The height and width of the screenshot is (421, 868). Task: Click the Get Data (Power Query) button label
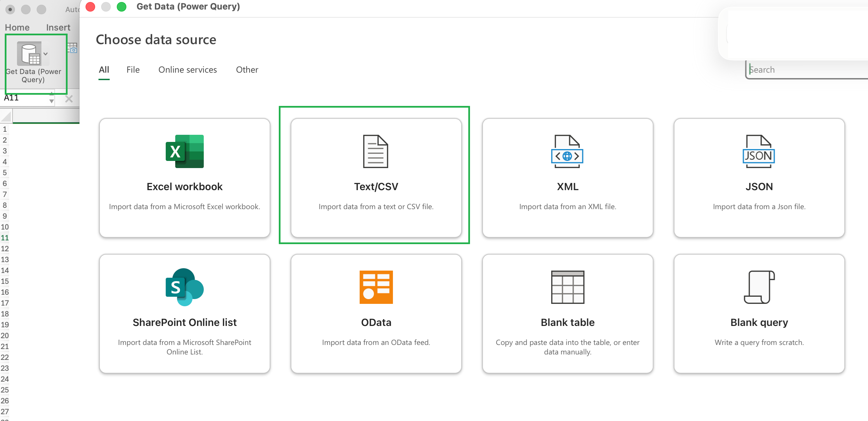33,75
